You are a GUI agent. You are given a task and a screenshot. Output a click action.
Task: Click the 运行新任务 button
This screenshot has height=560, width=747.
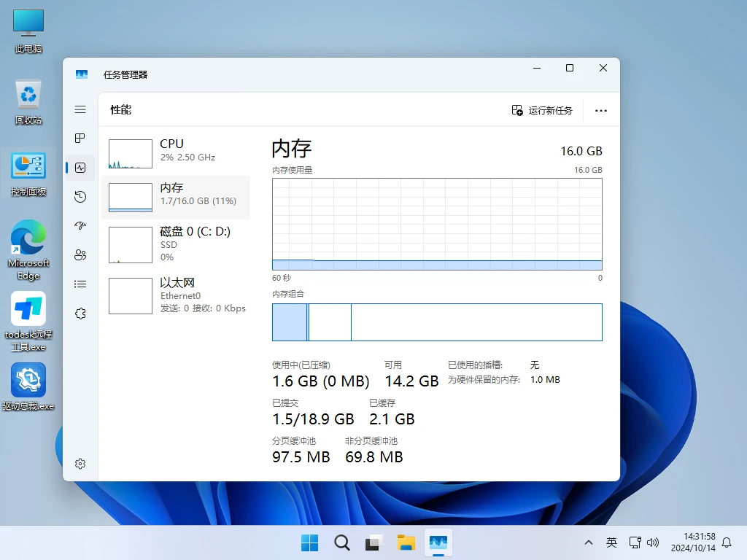point(542,111)
